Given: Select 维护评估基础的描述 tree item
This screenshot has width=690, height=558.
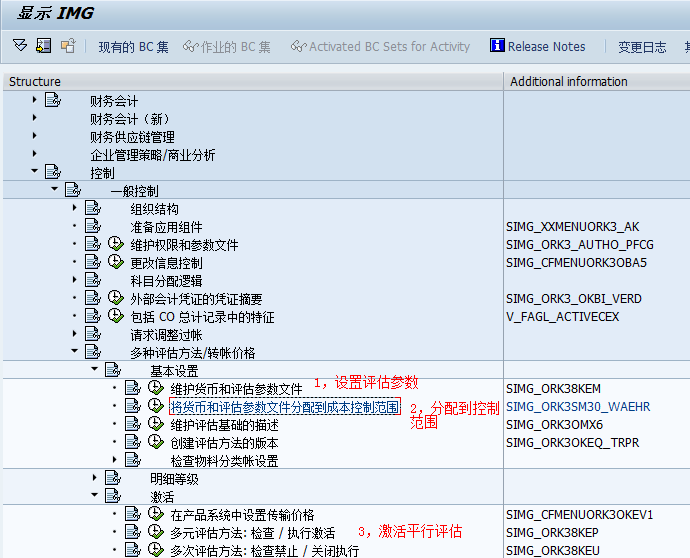Looking at the screenshot, I should 224,425.
